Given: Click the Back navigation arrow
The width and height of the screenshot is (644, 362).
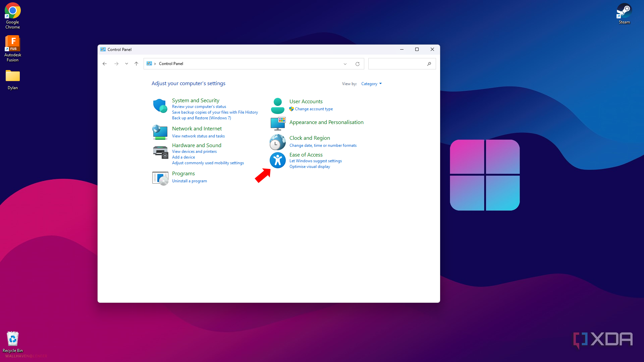Looking at the screenshot, I should tap(105, 64).
